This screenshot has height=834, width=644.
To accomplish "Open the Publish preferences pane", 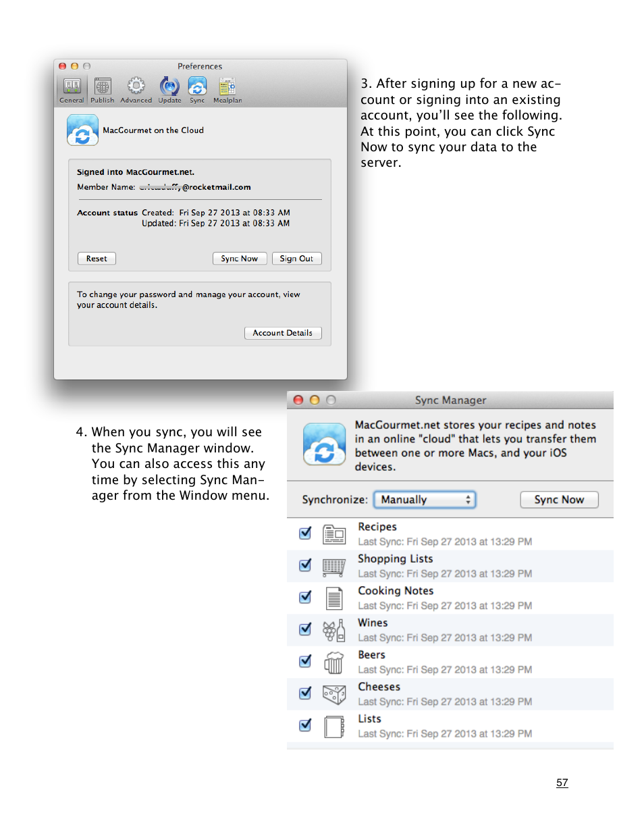I will click(x=103, y=90).
